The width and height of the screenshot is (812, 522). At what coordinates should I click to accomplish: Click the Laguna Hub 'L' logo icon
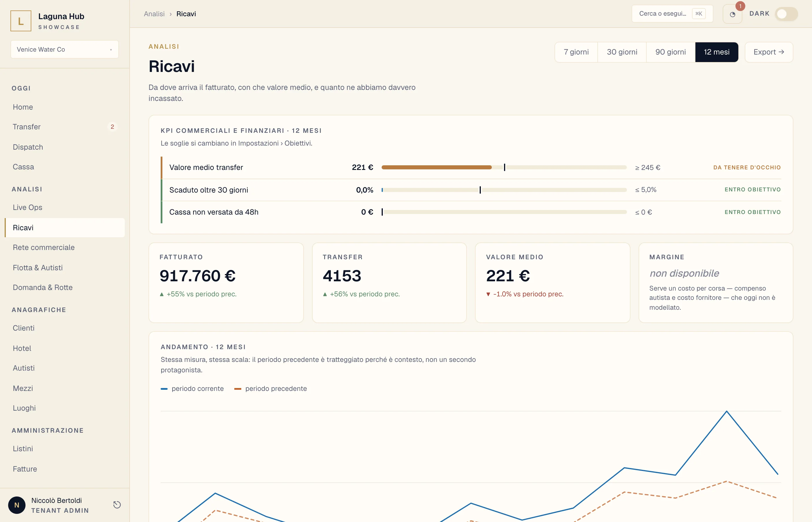click(21, 21)
